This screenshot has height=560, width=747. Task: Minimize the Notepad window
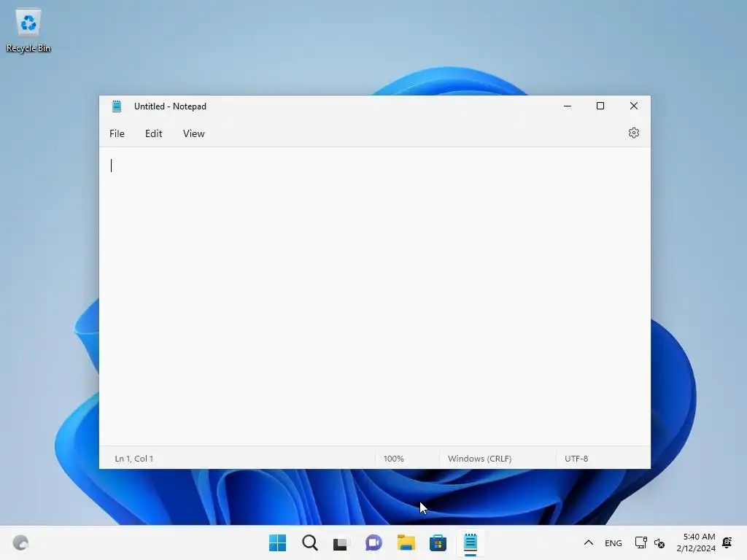pyautogui.click(x=567, y=106)
